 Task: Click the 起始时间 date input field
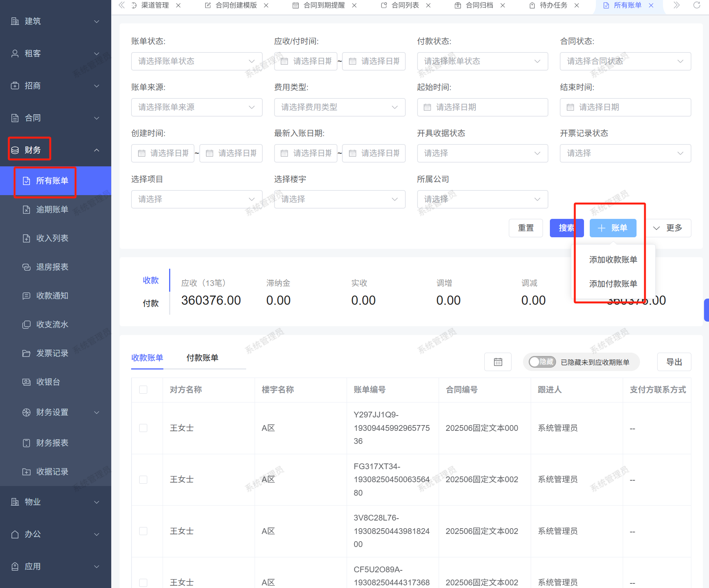pos(482,107)
